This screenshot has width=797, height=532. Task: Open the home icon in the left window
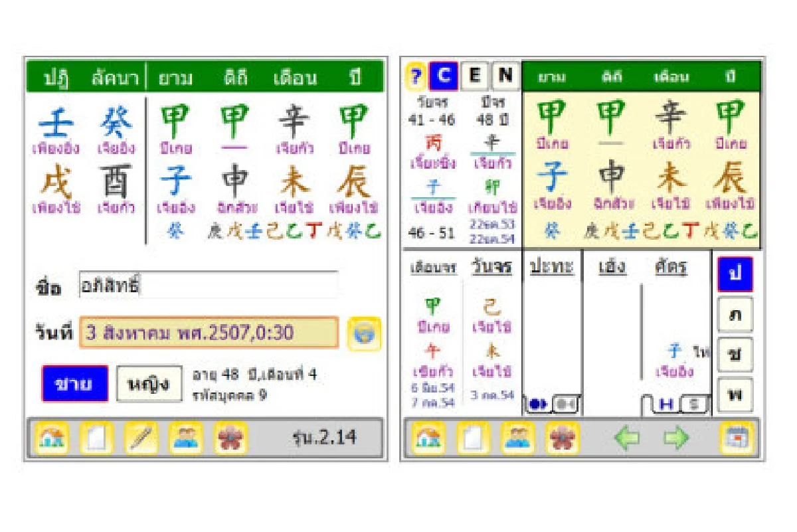(x=51, y=438)
